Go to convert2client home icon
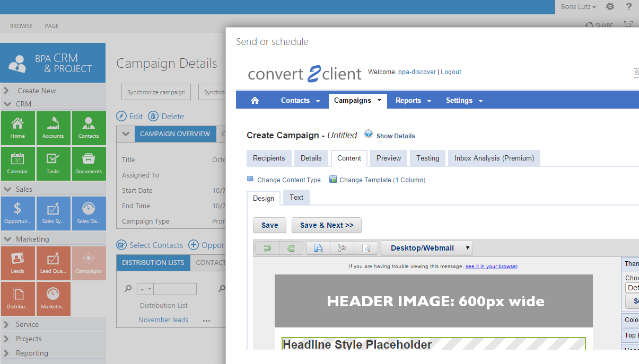The height and width of the screenshot is (364, 639). tap(255, 100)
